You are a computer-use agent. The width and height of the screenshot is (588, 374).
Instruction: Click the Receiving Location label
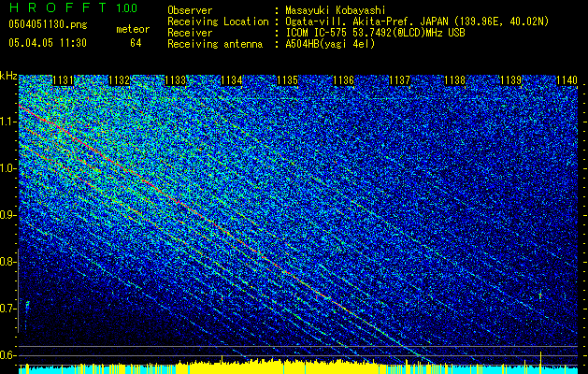pos(218,22)
